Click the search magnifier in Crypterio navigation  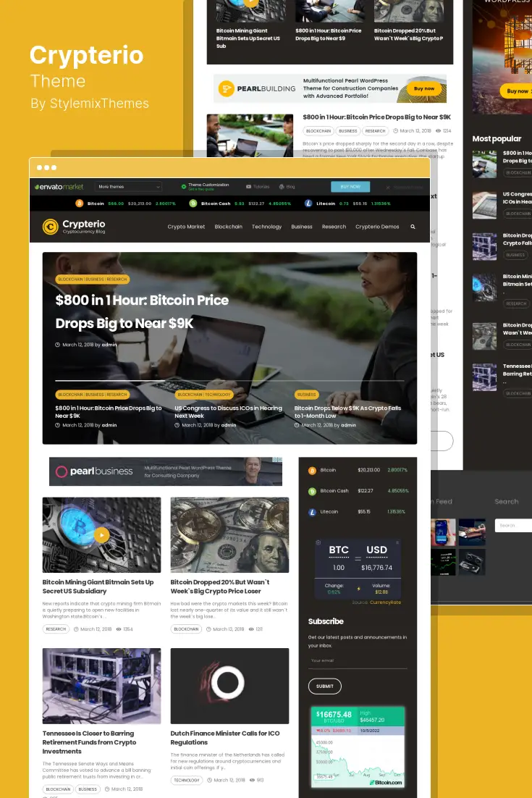[413, 227]
